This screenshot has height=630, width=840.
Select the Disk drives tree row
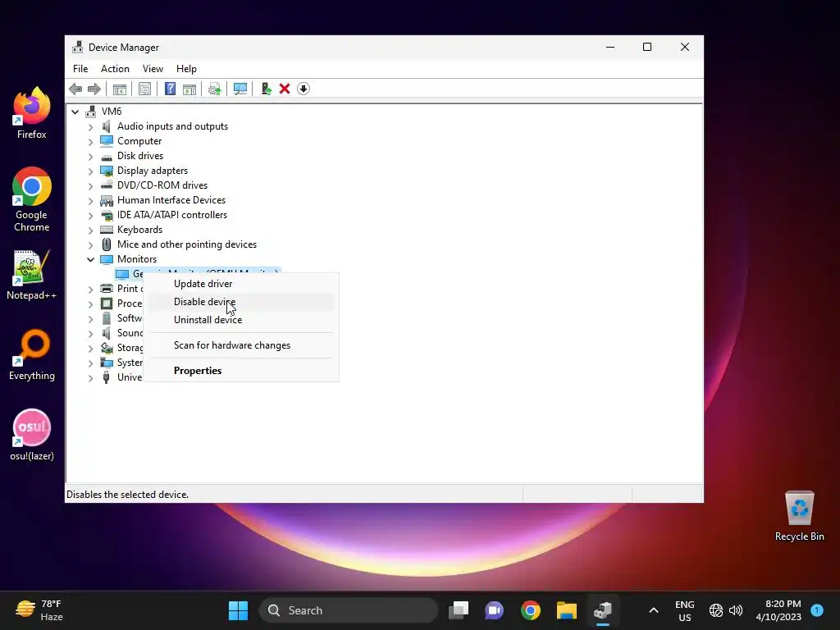point(140,156)
